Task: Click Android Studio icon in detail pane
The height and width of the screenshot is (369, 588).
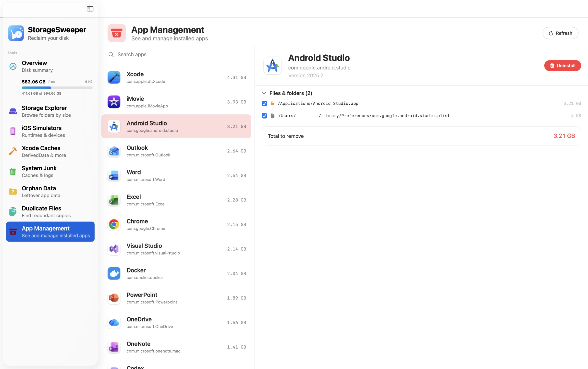Action: pos(272,66)
